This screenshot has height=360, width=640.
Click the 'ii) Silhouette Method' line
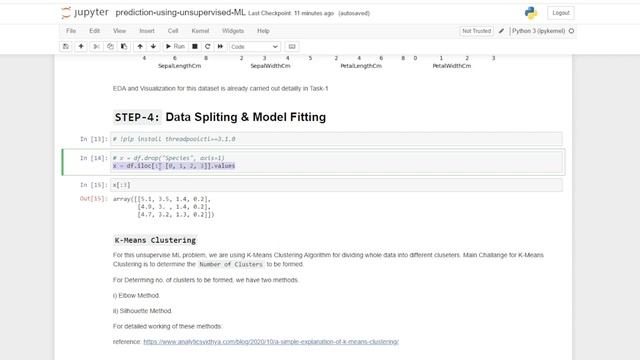[142, 311]
